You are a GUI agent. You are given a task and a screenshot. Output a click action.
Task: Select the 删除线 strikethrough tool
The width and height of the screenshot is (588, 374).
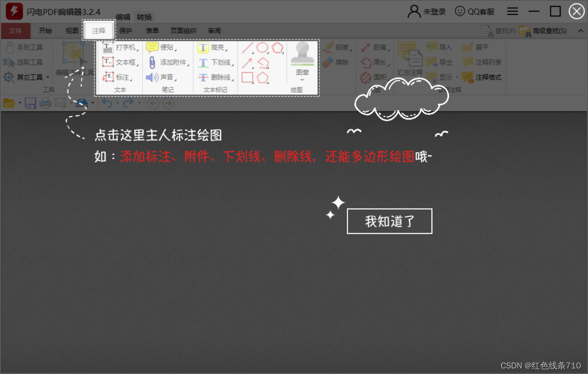coord(216,77)
